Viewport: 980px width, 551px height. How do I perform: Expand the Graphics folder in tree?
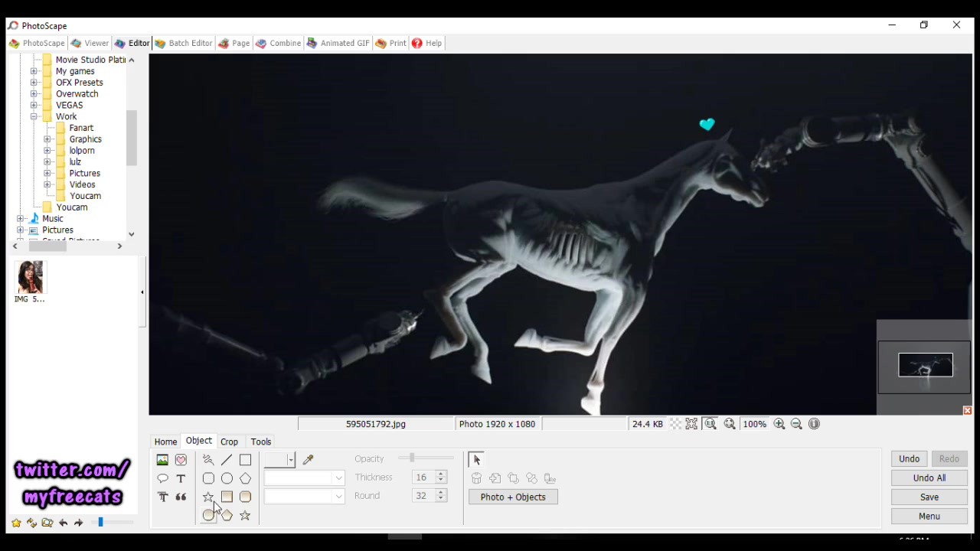point(47,139)
